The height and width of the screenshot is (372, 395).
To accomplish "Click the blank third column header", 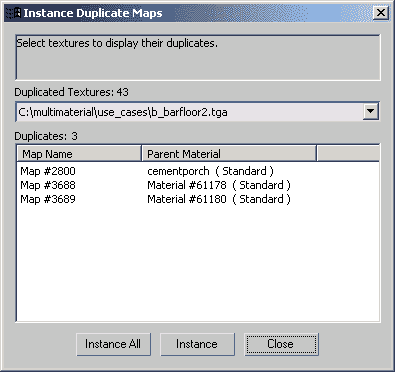I will [348, 154].
